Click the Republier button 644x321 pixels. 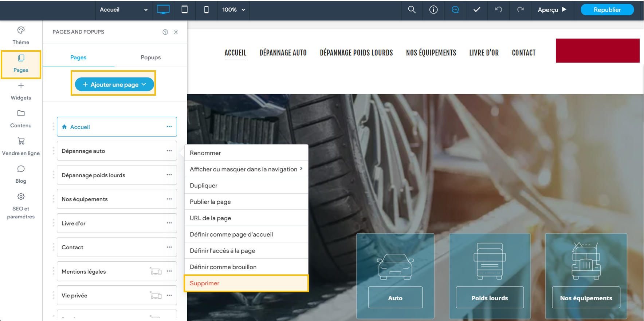607,10
